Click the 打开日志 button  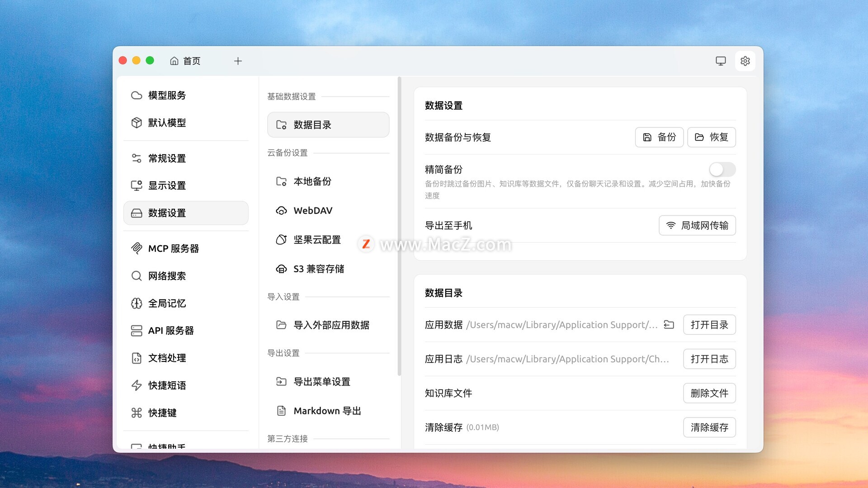[x=709, y=359]
